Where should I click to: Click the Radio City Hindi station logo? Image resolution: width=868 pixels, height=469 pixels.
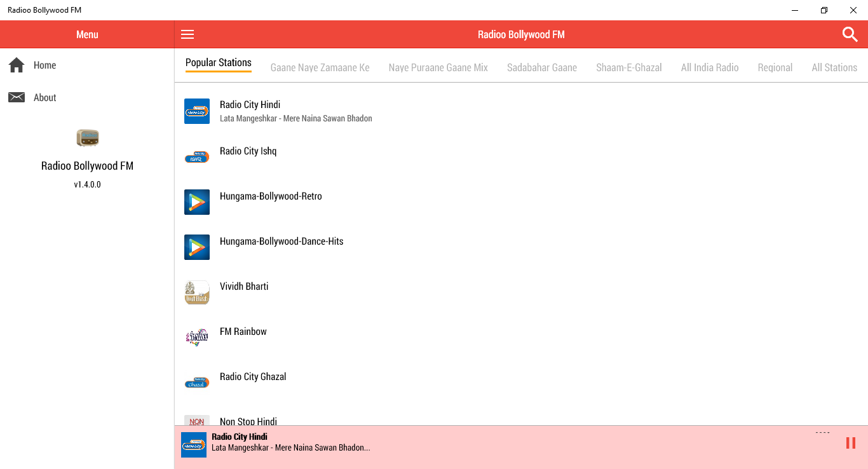coord(197,111)
